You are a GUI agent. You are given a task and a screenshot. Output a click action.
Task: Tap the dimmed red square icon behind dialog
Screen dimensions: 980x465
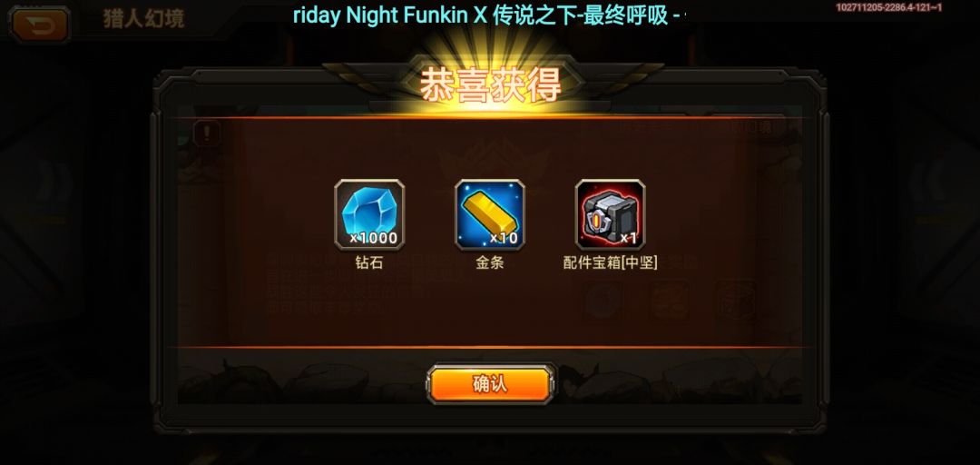pyautogui.click(x=669, y=301)
